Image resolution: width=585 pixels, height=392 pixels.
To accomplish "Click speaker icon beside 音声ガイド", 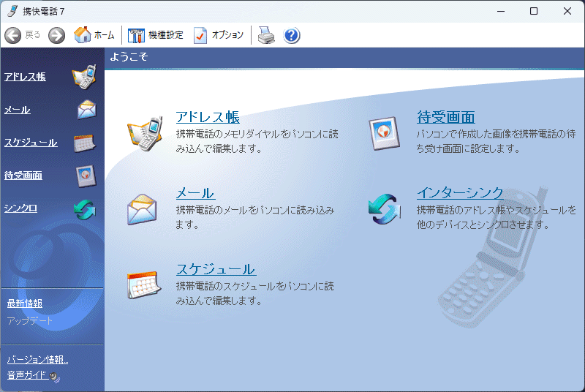I will (54, 377).
